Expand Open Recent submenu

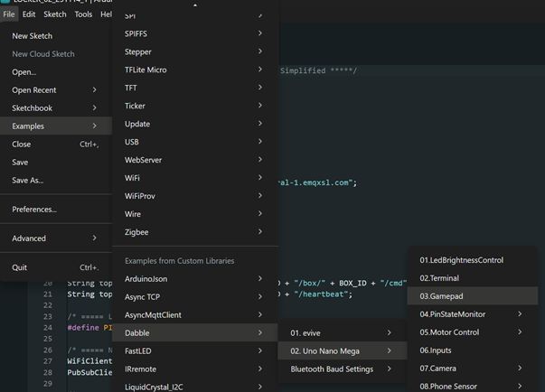pyautogui.click(x=56, y=90)
